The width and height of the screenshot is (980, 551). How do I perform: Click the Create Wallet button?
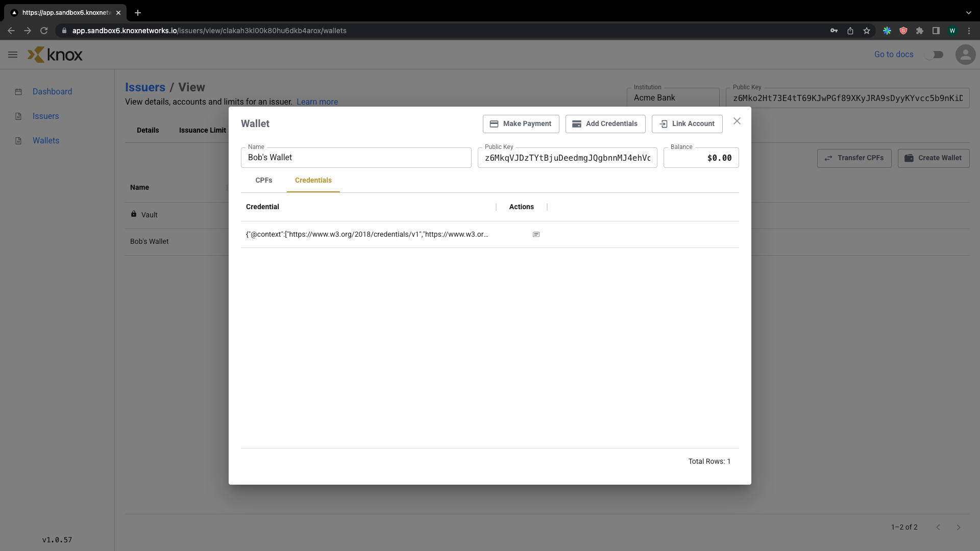coord(933,158)
